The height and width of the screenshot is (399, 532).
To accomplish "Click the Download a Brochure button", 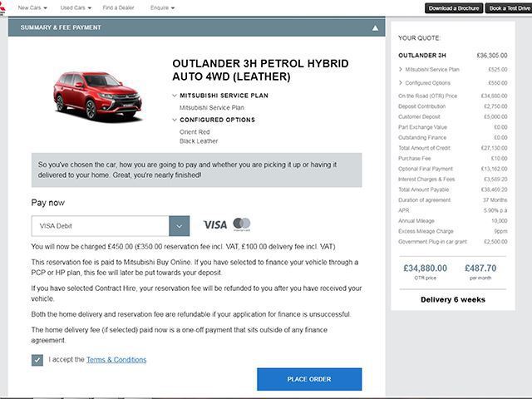I will [454, 8].
